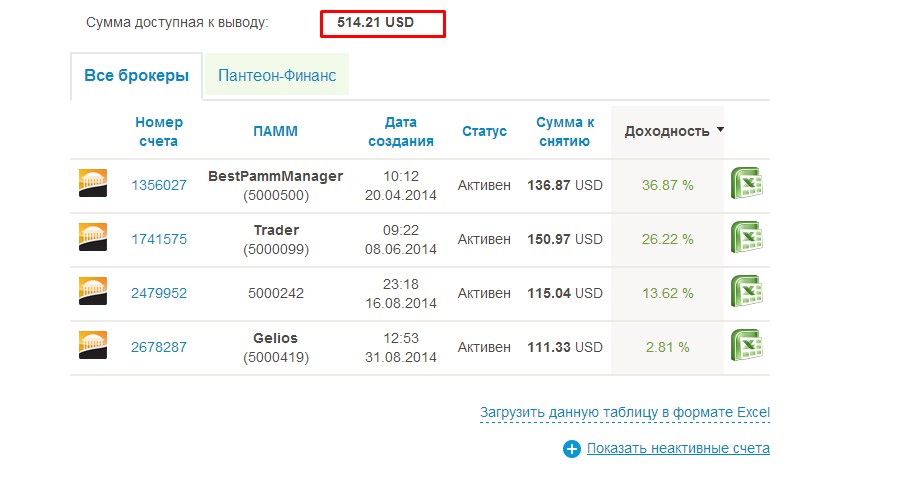Screen dimensions: 910x486
Task: Click broker logo in the Gelios row
Action: pyautogui.click(x=93, y=346)
